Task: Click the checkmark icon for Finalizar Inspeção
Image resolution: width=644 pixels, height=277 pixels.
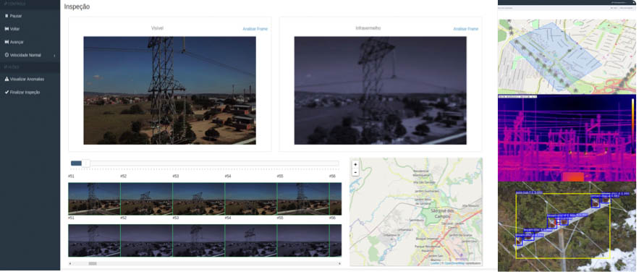Action: (x=7, y=93)
